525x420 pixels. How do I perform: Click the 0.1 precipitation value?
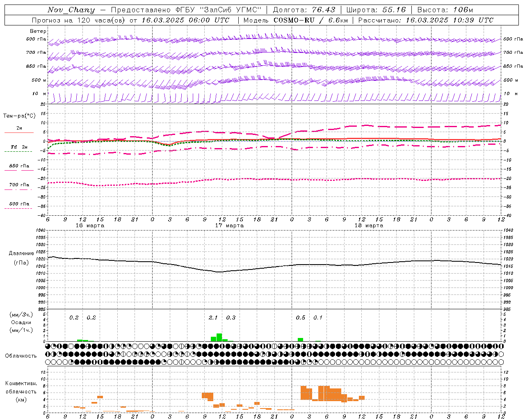coord(318,317)
